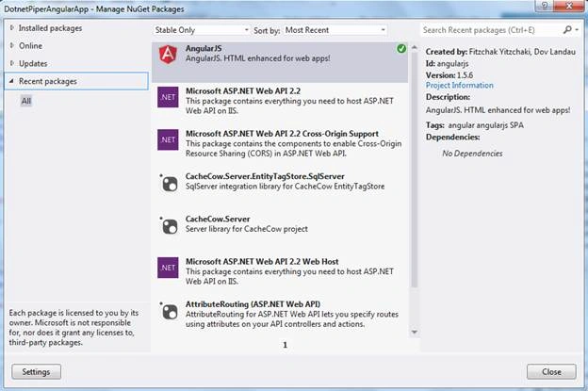Select AttributeRouting (ASP.NET Web API) package title

click(253, 304)
